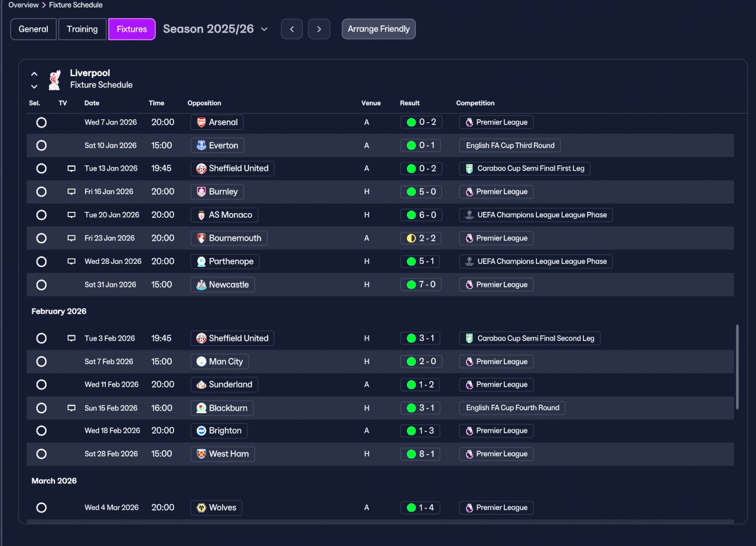Click the Blackburn club badge icon
756x546 pixels.
tap(201, 408)
